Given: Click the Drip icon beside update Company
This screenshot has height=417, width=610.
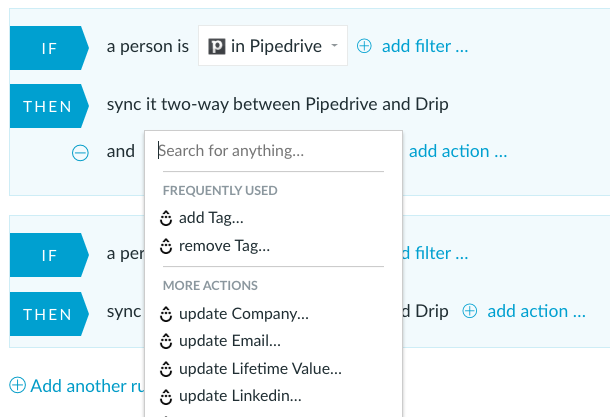Looking at the screenshot, I should [x=166, y=314].
